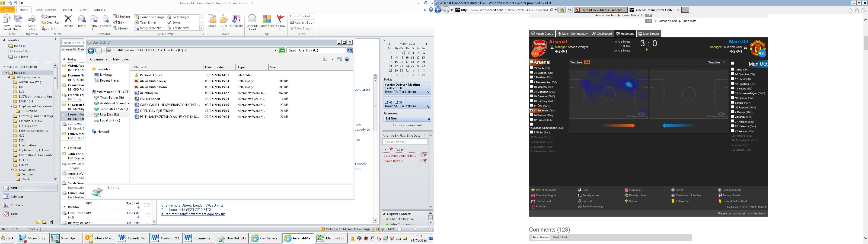Image resolution: width=868 pixels, height=244 pixels.
Task: Open help in User Disk explorer toolbar
Action: (347, 59)
